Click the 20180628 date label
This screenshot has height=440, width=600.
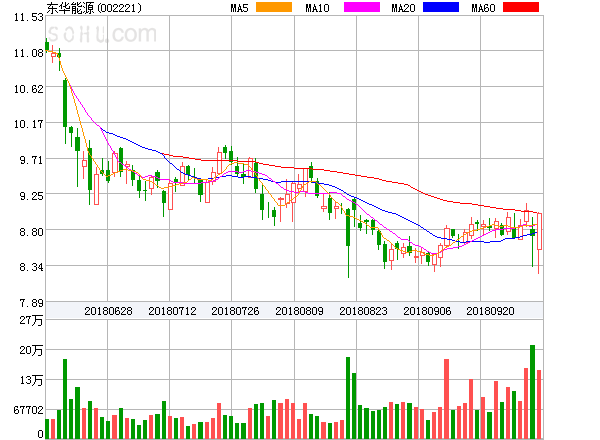pyautogui.click(x=107, y=311)
